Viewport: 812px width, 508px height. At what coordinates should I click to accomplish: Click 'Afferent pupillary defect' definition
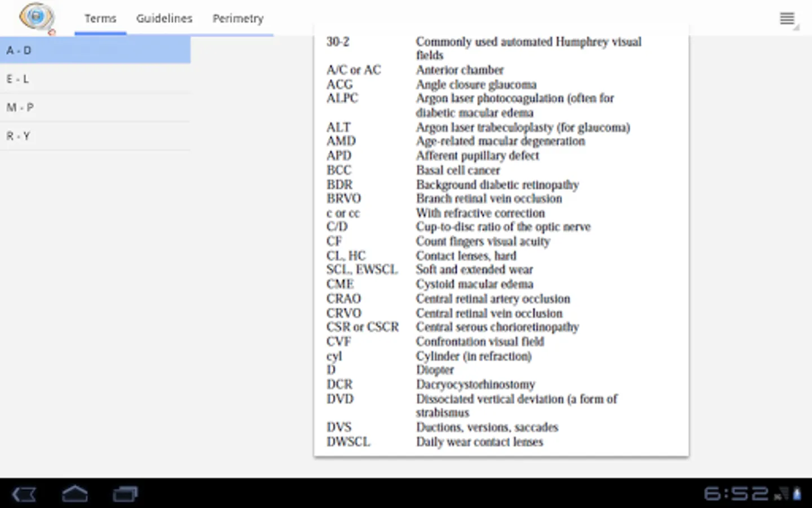coord(478,156)
